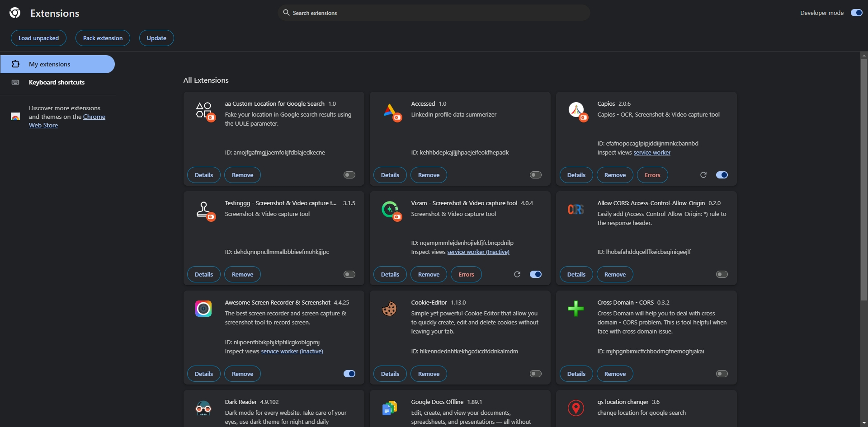Open Awesome Screen Recorder service worker link
The height and width of the screenshot is (427, 868).
point(292,352)
